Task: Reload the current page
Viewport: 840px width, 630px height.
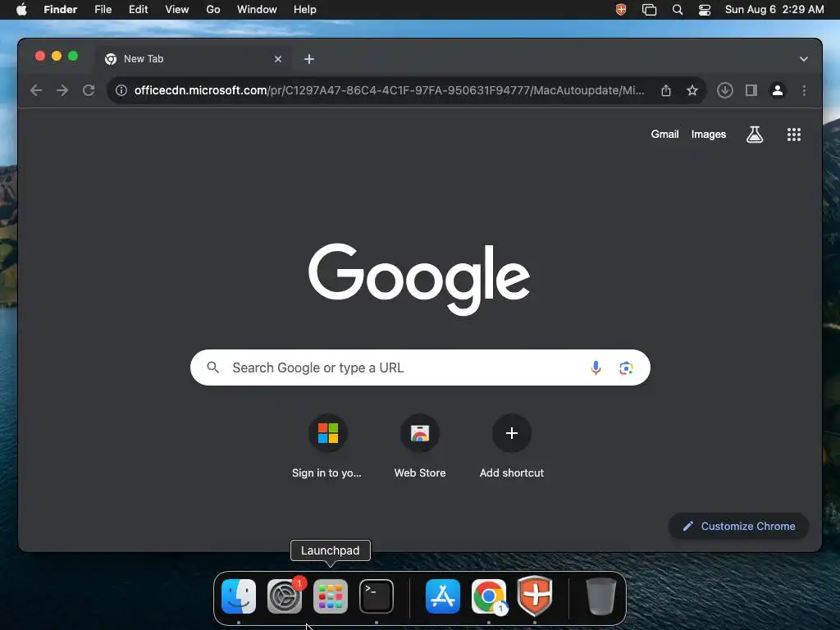Action: coord(89,90)
